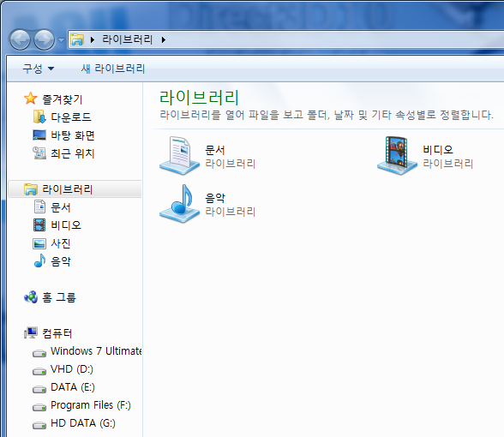Select 문서 library label in content pane
The image size is (504, 437).
pyautogui.click(x=214, y=150)
